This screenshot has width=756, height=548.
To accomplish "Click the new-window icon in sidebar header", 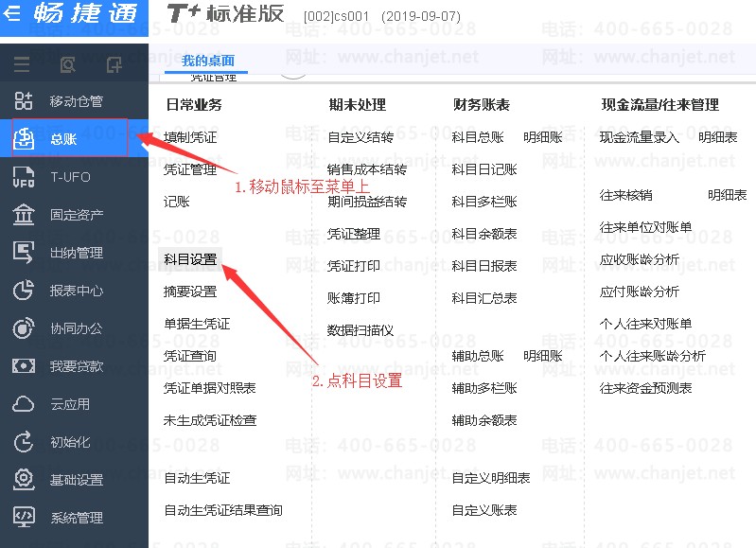I will tap(114, 64).
